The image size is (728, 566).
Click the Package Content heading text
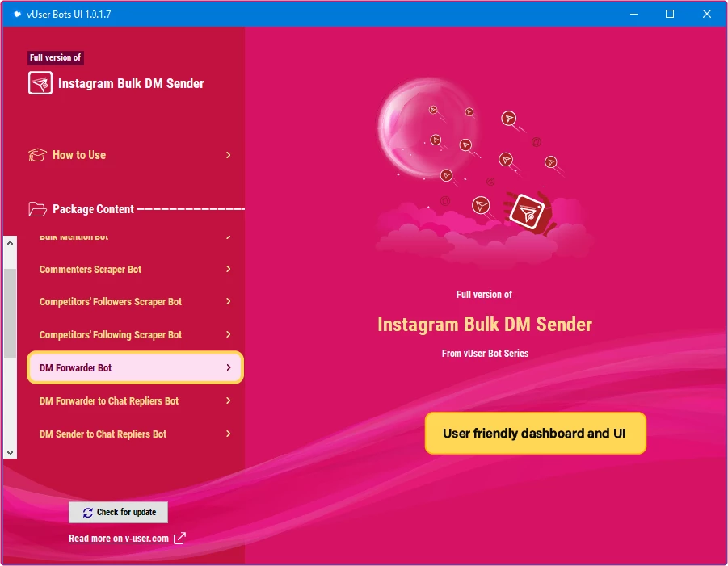(x=93, y=209)
